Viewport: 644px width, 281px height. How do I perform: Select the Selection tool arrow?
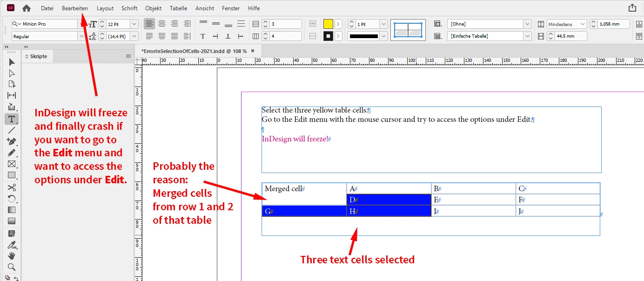[x=12, y=62]
